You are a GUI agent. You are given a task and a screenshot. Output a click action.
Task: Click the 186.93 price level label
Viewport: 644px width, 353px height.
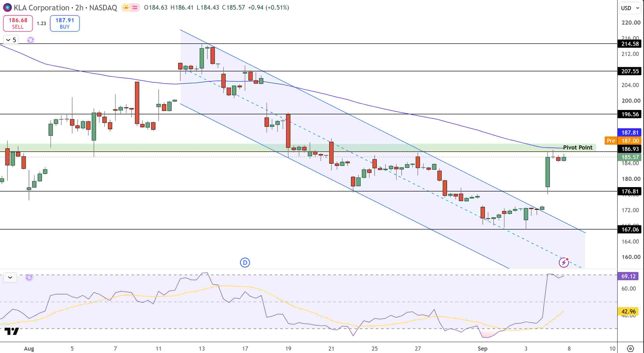630,149
